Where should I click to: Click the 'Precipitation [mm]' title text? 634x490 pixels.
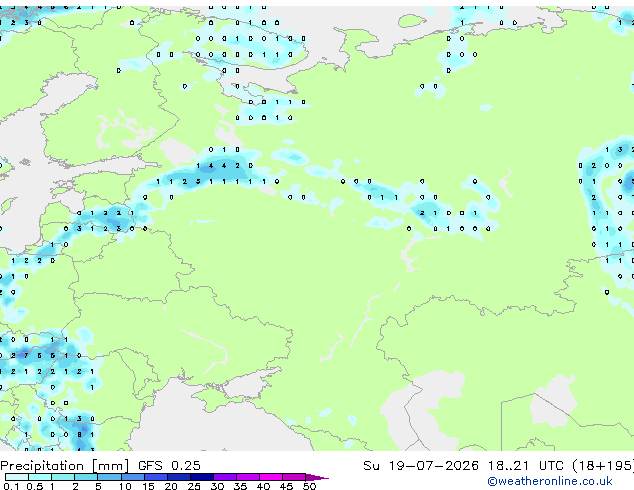[65, 466]
